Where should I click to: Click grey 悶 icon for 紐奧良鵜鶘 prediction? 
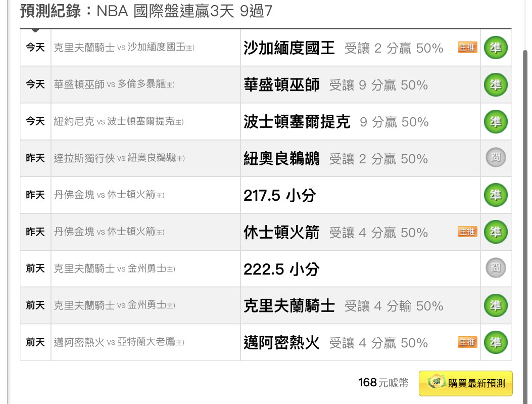496,158
